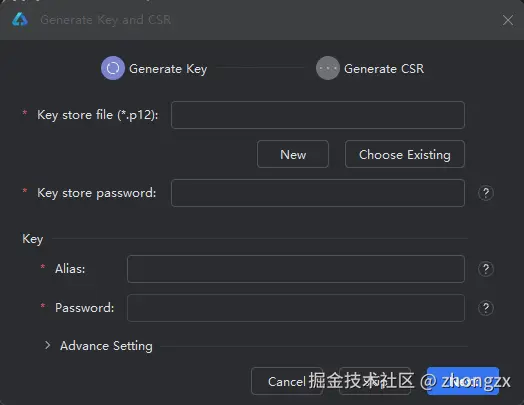The height and width of the screenshot is (405, 524).
Task: Click the Generate Key and CSR title text
Action: [x=106, y=20]
